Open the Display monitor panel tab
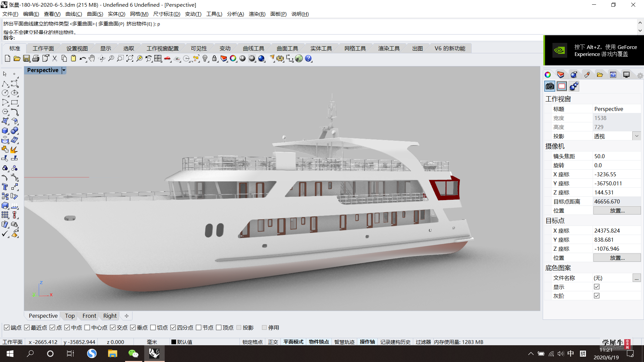The image size is (644, 362). point(626,75)
